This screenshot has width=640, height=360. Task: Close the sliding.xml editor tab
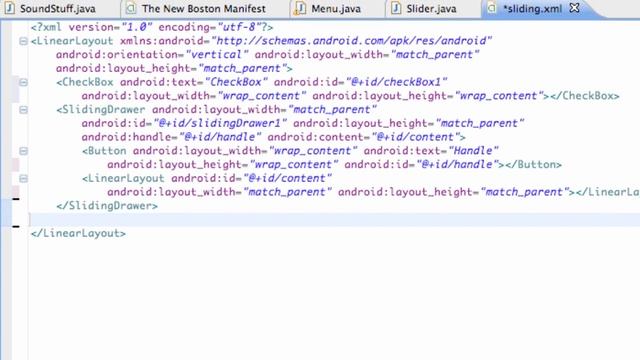[574, 8]
